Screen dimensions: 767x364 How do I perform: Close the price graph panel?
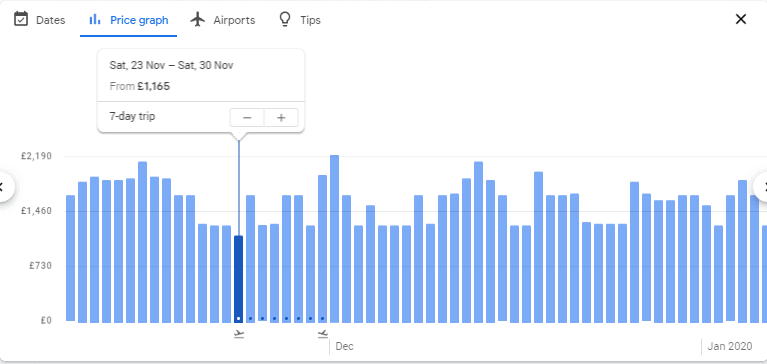coord(741,19)
